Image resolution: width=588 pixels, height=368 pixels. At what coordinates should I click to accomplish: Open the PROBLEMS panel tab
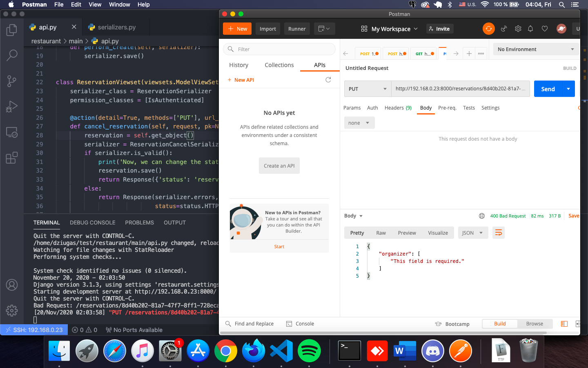coord(140,222)
